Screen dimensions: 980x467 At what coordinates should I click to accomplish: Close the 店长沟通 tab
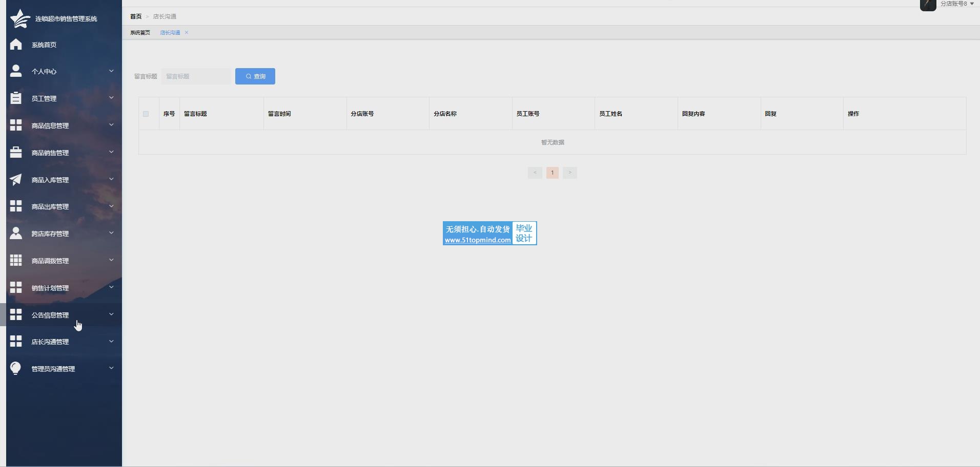pyautogui.click(x=187, y=32)
